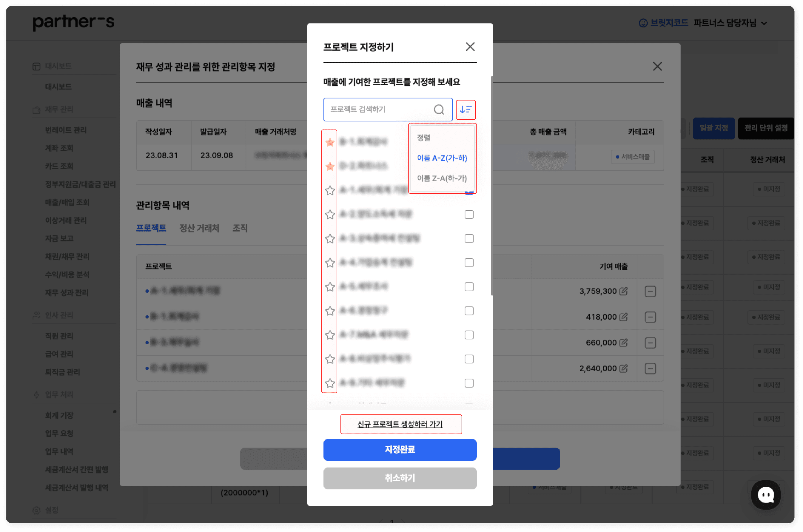Click the magnifier icon in project search
803x532 pixels.
[x=439, y=110]
